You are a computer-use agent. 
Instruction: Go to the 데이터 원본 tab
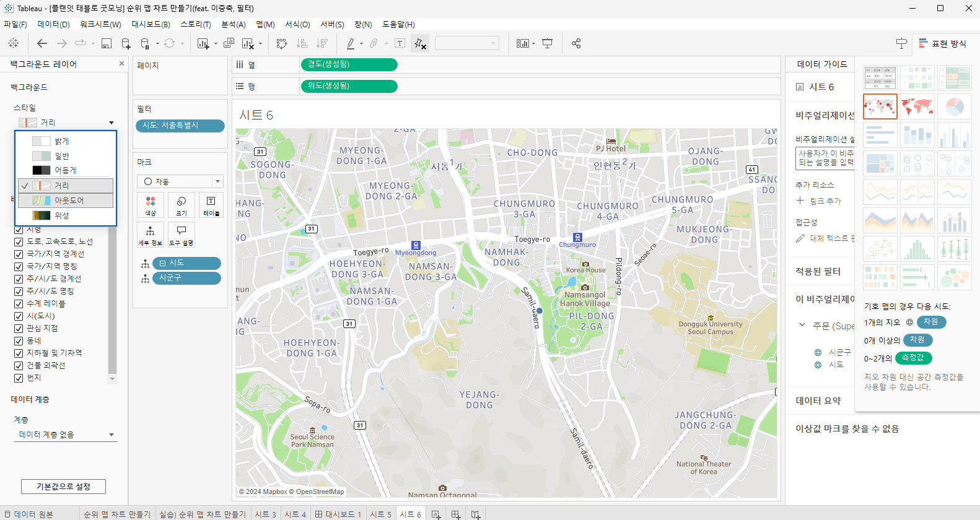pos(28,514)
